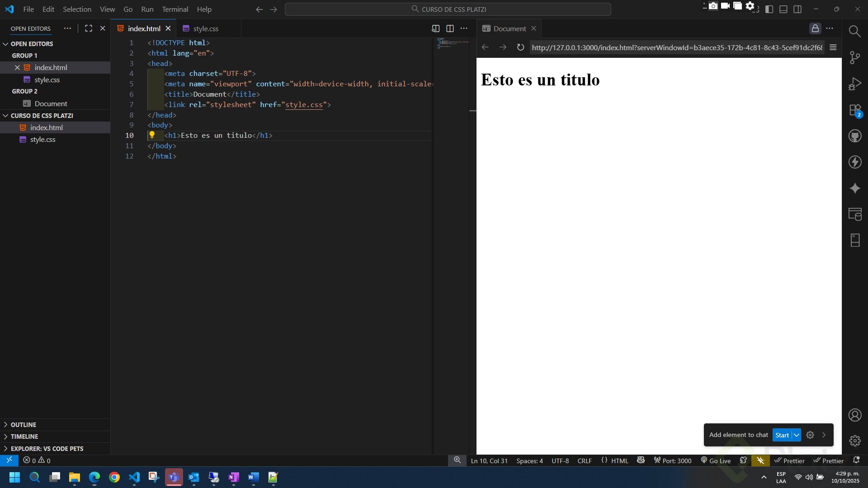The image size is (868, 488).
Task: Open Extensions view with badge
Action: coord(854,110)
